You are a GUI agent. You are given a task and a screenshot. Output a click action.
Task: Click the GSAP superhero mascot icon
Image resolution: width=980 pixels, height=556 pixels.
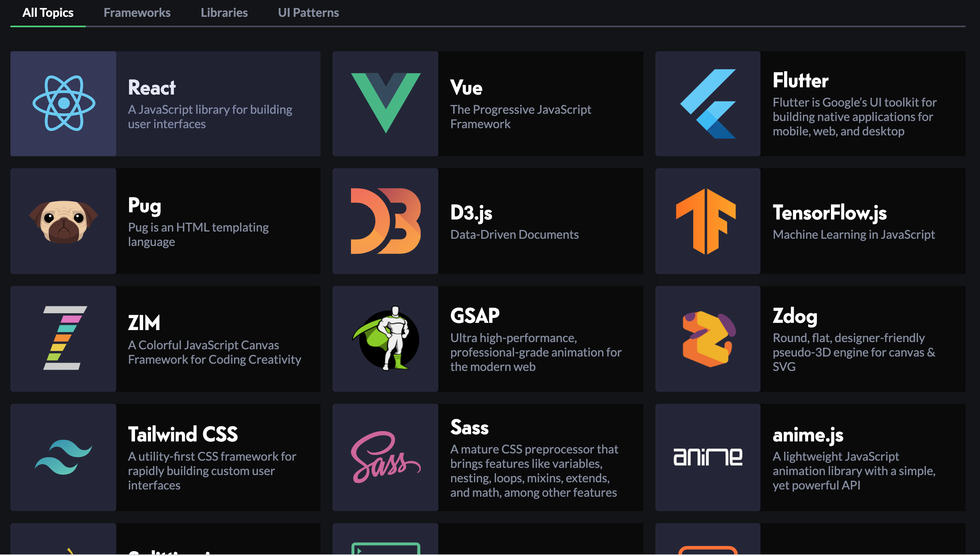(x=386, y=338)
